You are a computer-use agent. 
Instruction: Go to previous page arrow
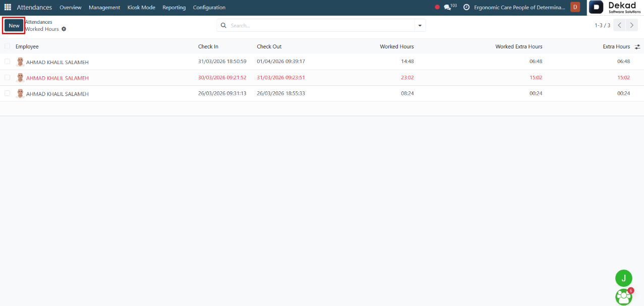620,25
